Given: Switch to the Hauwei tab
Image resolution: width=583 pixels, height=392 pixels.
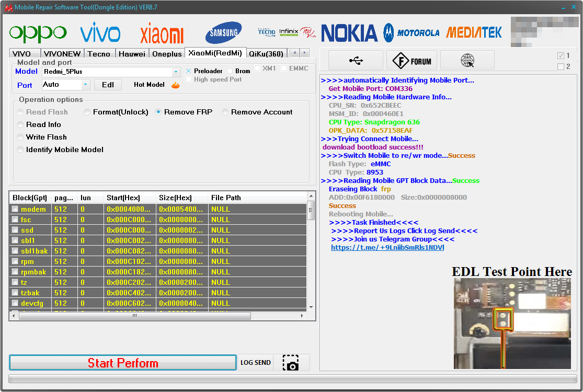Looking at the screenshot, I should (x=132, y=54).
